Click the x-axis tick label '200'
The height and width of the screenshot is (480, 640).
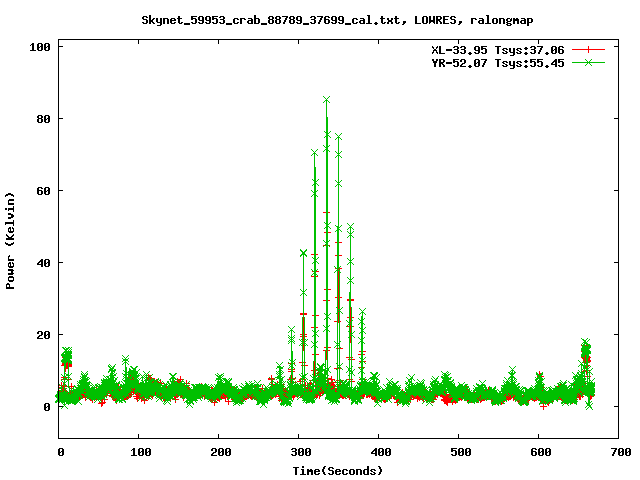220,452
